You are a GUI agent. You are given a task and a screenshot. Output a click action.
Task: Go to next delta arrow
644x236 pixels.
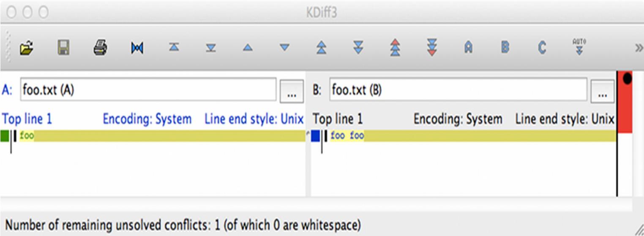point(285,48)
